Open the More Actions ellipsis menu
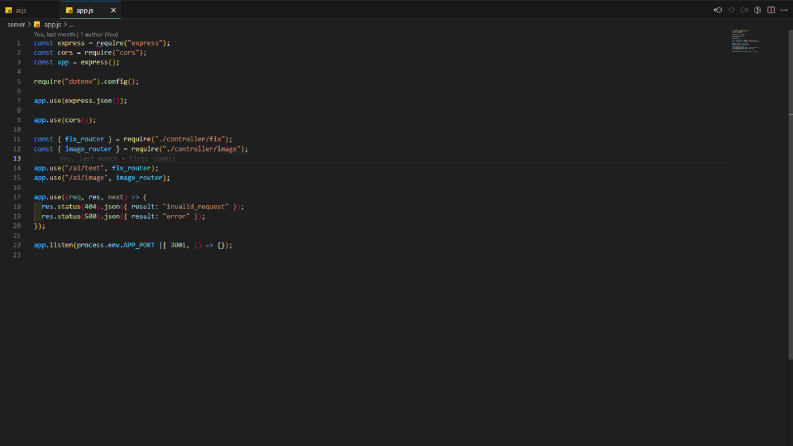This screenshot has height=446, width=793. pyautogui.click(x=784, y=10)
